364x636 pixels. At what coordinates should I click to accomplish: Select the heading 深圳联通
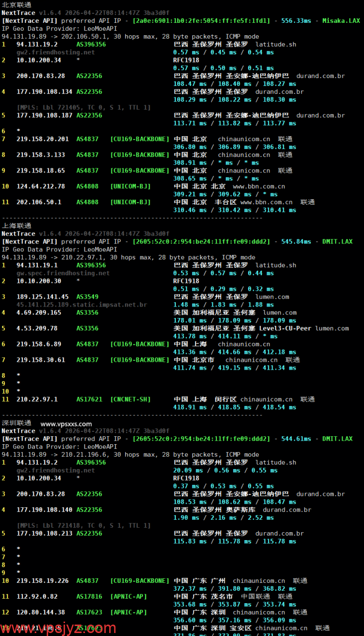(x=16, y=423)
